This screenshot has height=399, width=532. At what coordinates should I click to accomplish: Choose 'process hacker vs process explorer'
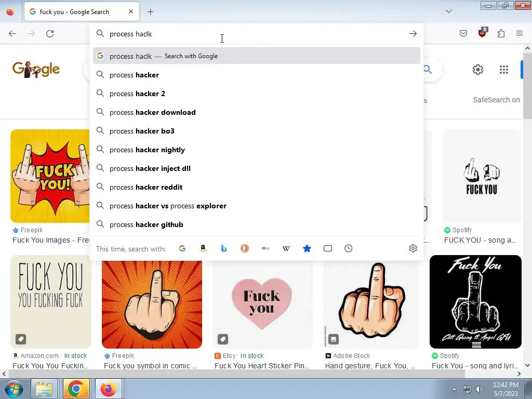click(257, 206)
